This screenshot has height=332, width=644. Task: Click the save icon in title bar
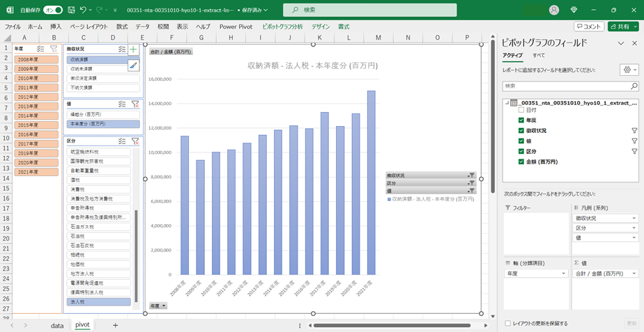[70, 10]
